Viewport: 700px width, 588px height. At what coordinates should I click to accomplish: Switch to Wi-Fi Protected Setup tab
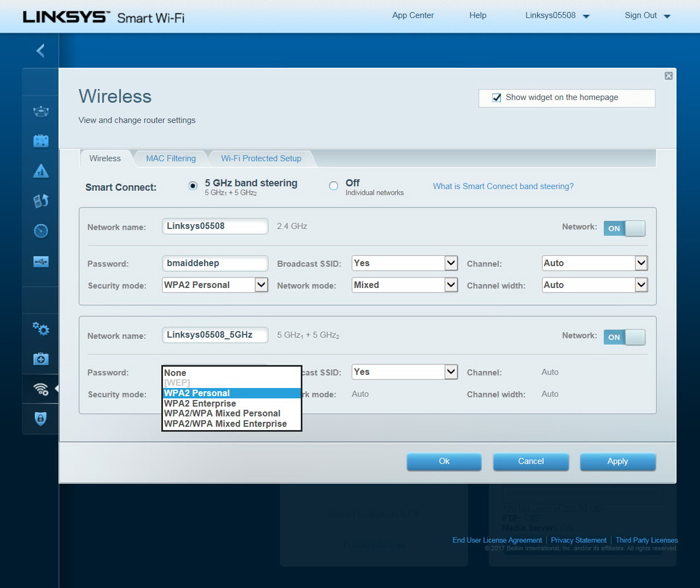(x=261, y=158)
